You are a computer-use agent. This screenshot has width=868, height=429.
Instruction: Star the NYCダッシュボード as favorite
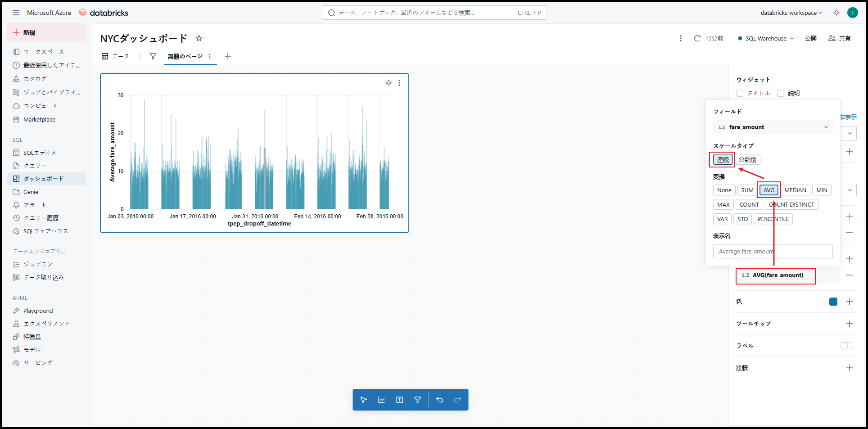[x=199, y=38]
